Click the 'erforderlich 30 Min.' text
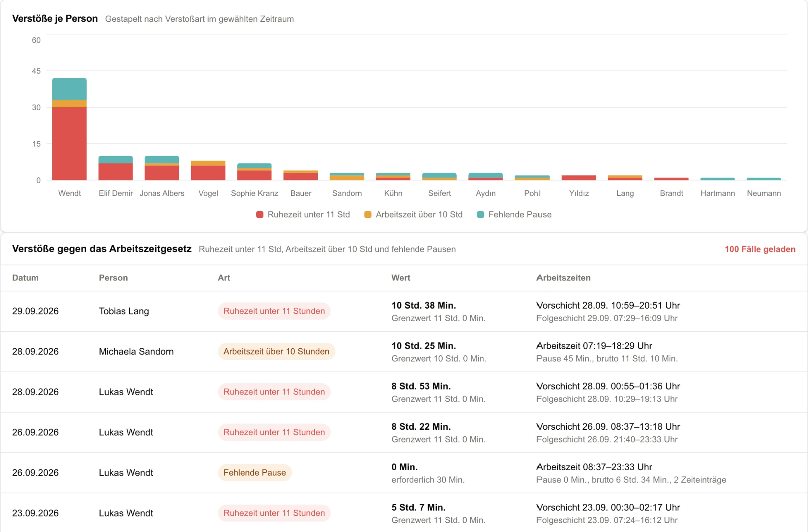Image resolution: width=808 pixels, height=532 pixels. tap(428, 480)
